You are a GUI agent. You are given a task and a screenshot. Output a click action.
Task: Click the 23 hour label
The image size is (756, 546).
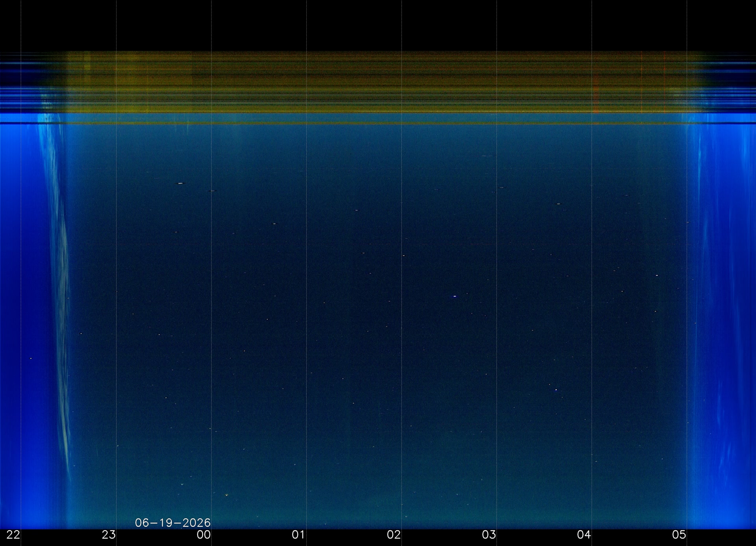tap(109, 535)
